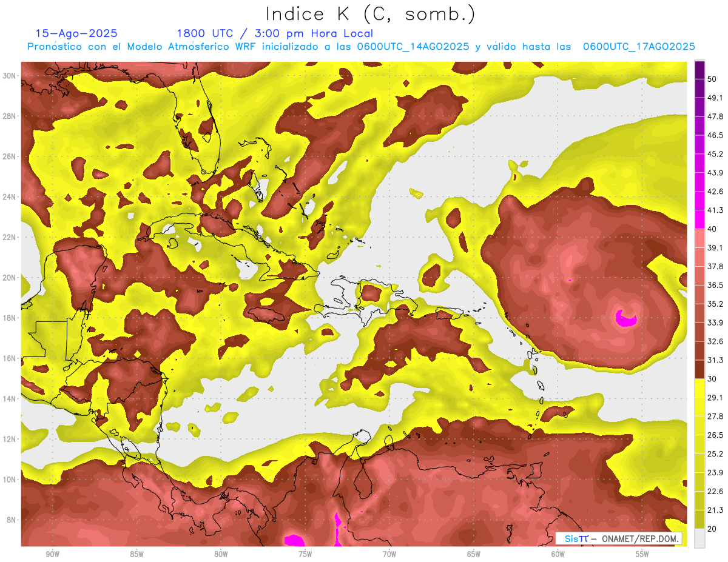Click the '65W' longitude label
The height and width of the screenshot is (562, 728).
474,554
